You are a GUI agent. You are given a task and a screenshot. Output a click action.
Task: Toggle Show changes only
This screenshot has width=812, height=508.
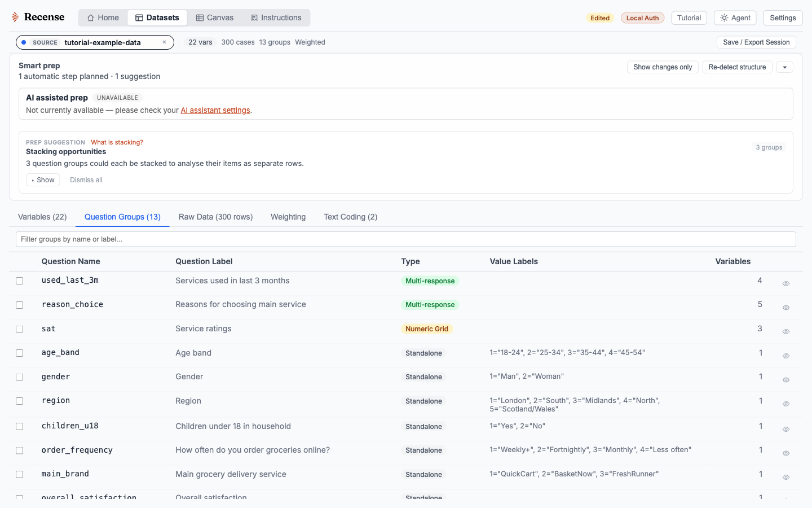coord(663,67)
